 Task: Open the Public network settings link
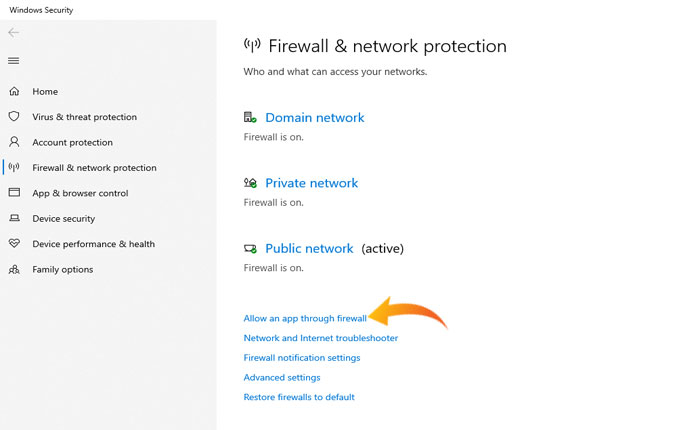pyautogui.click(x=309, y=248)
